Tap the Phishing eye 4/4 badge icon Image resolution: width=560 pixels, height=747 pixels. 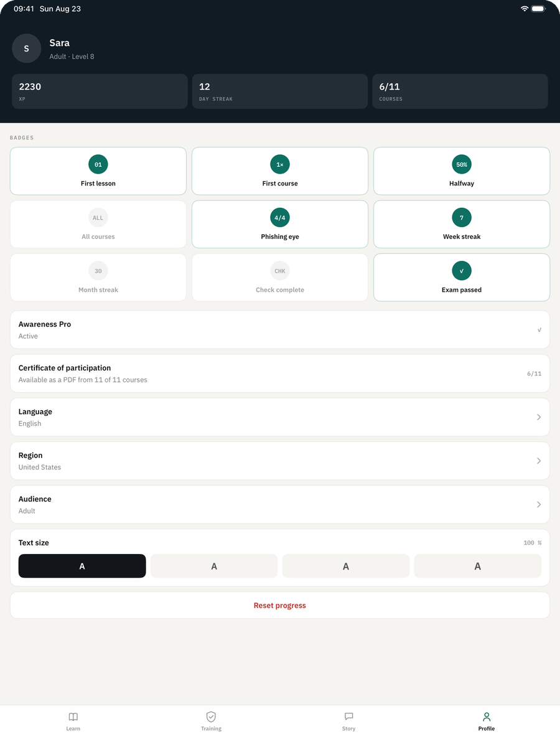point(280,218)
